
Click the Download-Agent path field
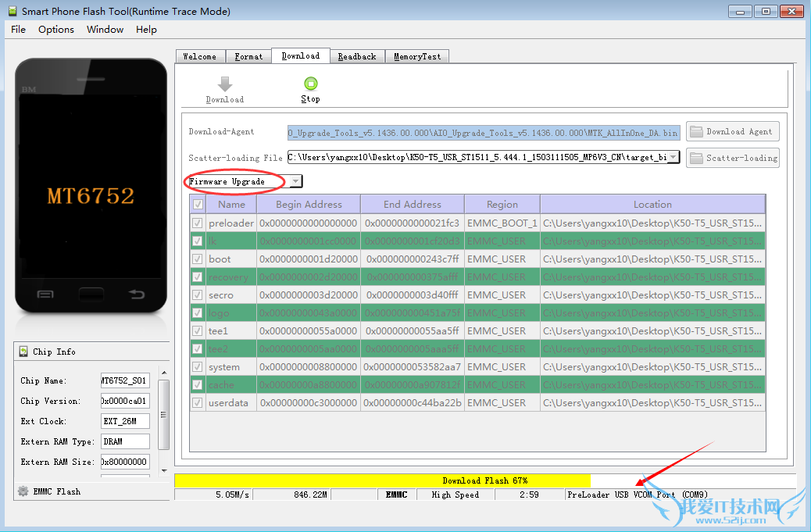click(484, 133)
